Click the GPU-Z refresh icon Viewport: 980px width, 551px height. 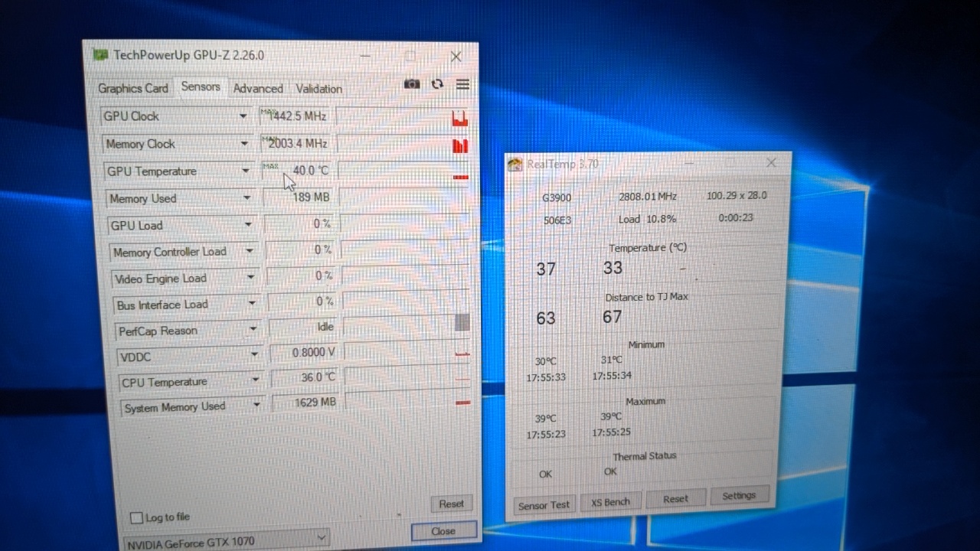click(x=437, y=85)
